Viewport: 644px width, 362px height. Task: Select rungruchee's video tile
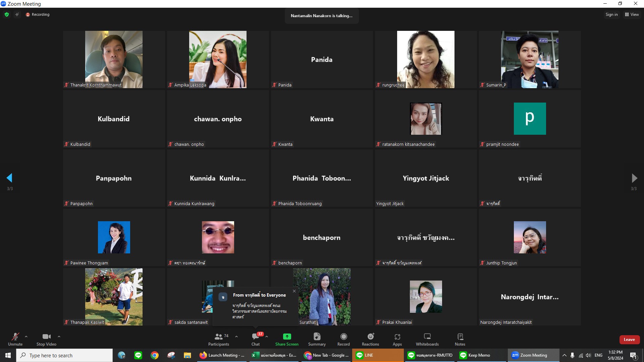426,59
